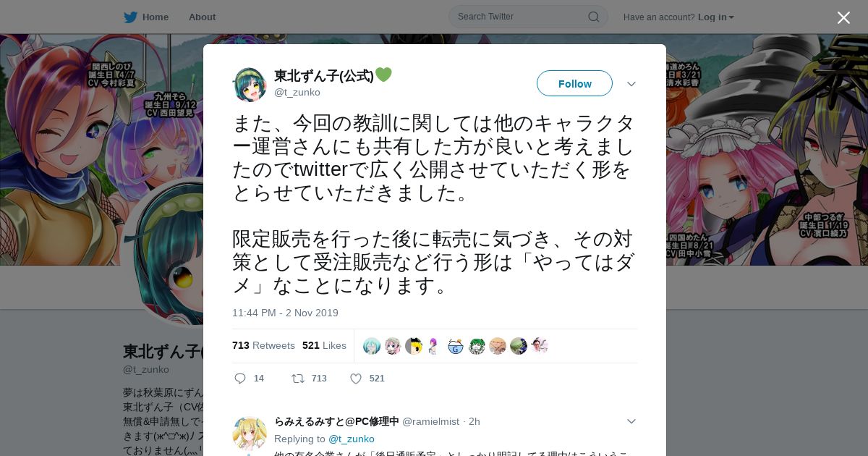
Task: Open the 713 Retweets list
Action: pos(263,345)
